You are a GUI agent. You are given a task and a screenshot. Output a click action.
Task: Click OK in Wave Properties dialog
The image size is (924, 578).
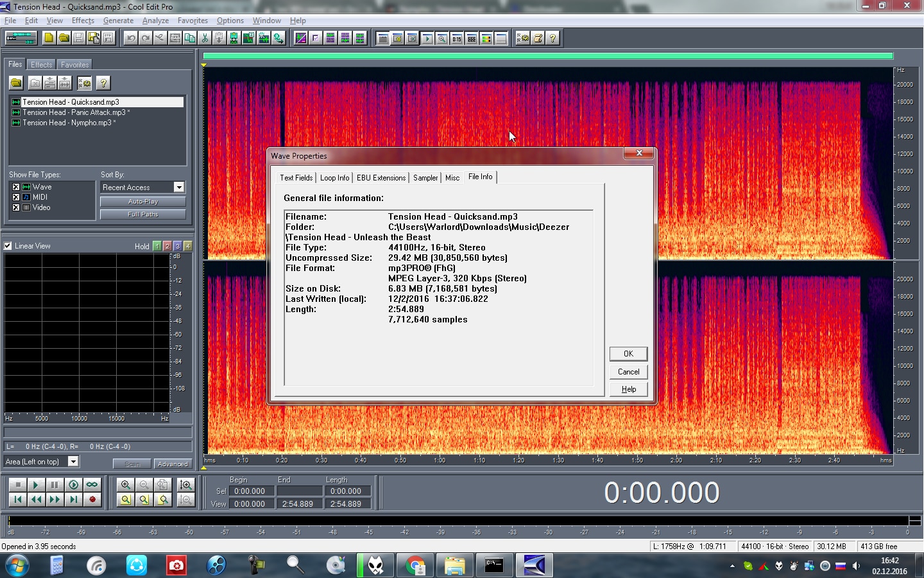pos(628,354)
